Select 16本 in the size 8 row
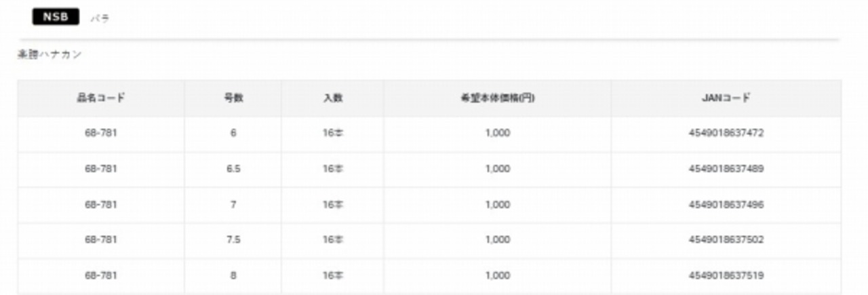 333,276
